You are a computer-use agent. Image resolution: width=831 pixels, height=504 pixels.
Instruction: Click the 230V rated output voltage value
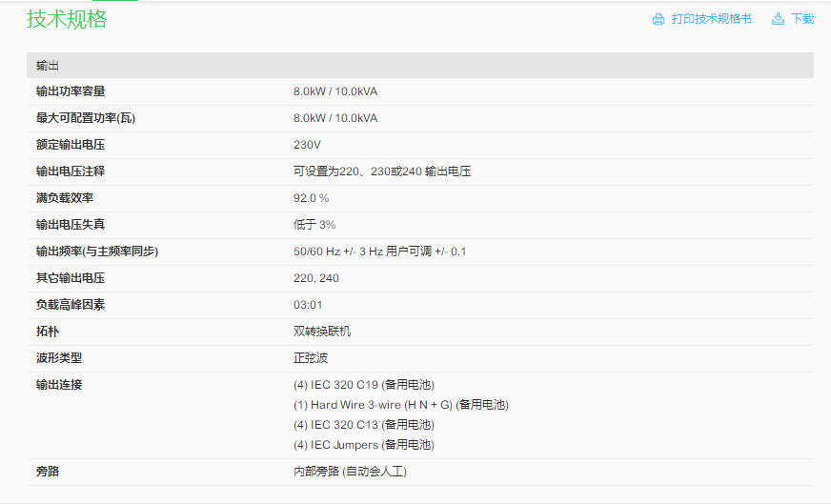click(307, 145)
